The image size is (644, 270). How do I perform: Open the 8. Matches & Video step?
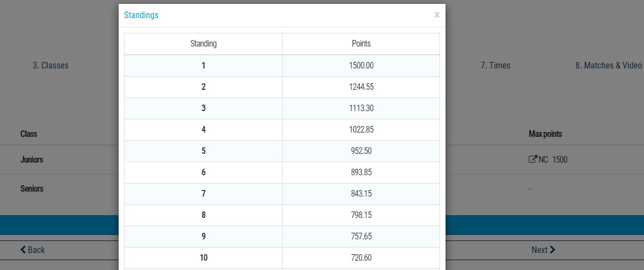[x=608, y=65]
